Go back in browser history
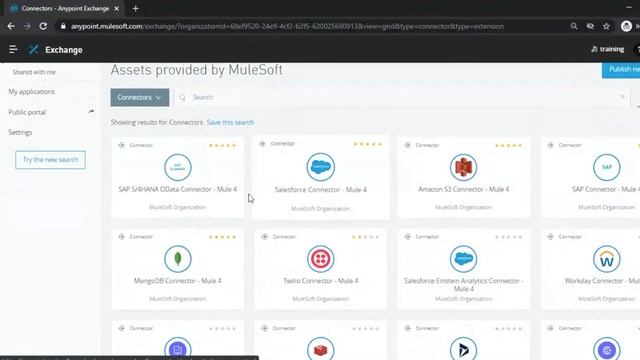This screenshot has height=360, width=640. click(11, 26)
